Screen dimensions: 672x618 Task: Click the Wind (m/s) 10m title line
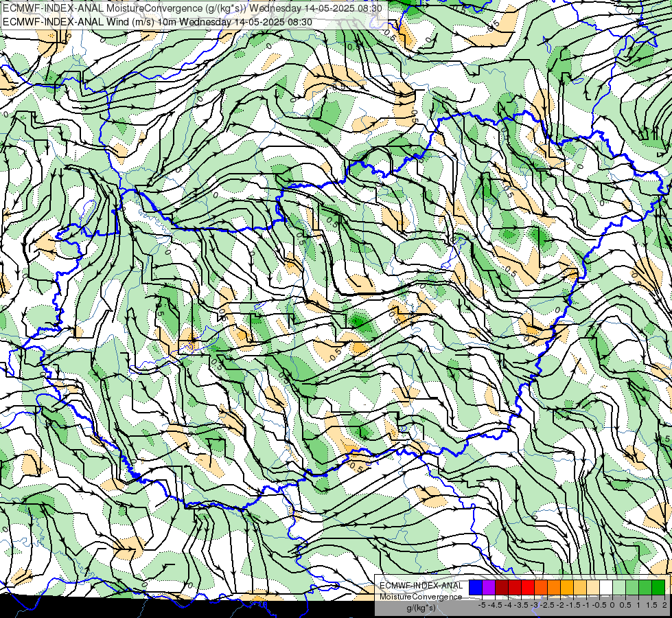[x=157, y=22]
